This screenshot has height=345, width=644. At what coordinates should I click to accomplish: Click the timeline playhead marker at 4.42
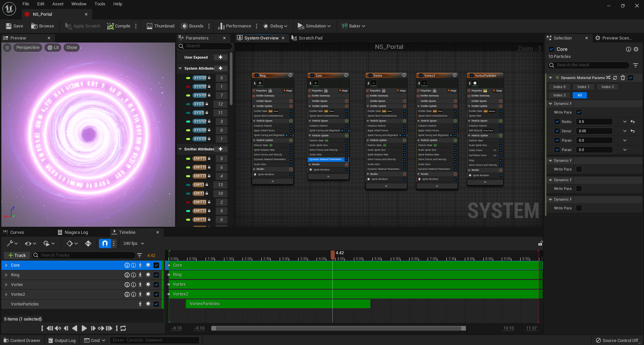[x=332, y=255]
